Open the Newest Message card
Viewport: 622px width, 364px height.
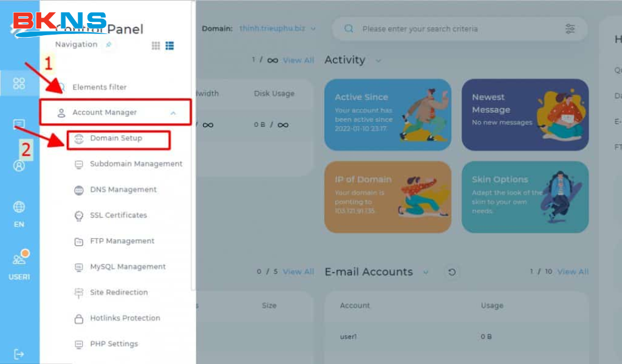tap(525, 115)
